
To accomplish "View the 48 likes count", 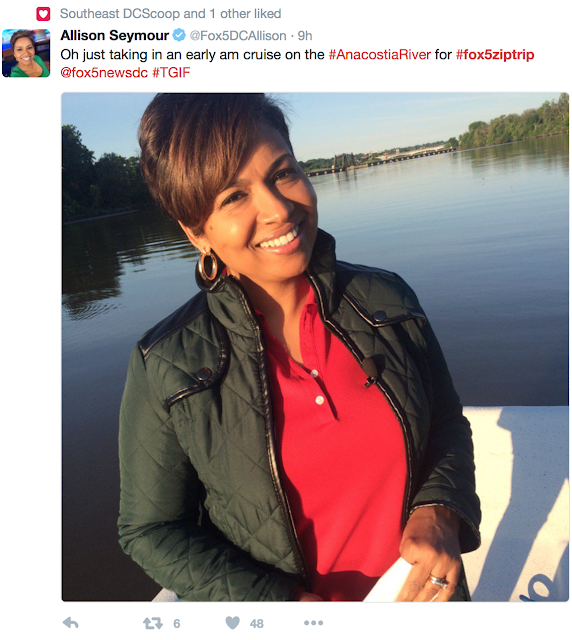I will click(x=257, y=624).
